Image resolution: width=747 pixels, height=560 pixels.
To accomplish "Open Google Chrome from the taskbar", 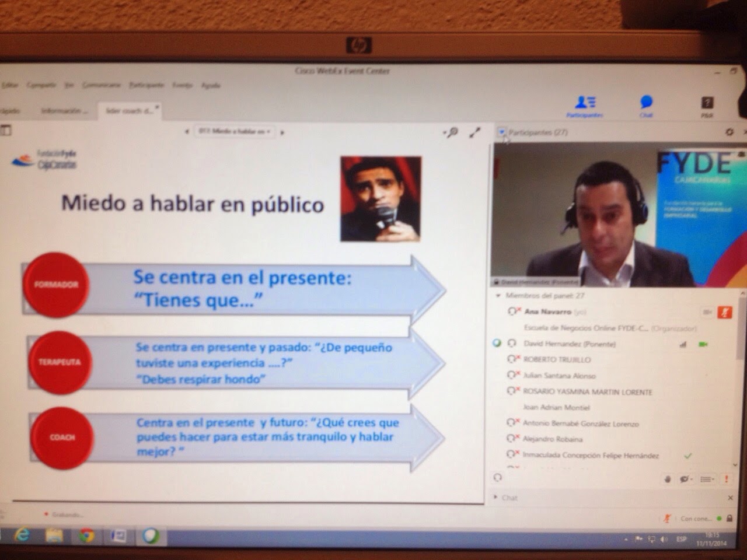I will pyautogui.click(x=87, y=535).
